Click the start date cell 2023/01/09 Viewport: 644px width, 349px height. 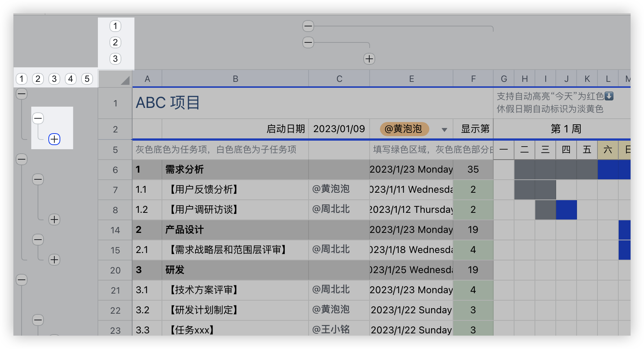pos(338,129)
